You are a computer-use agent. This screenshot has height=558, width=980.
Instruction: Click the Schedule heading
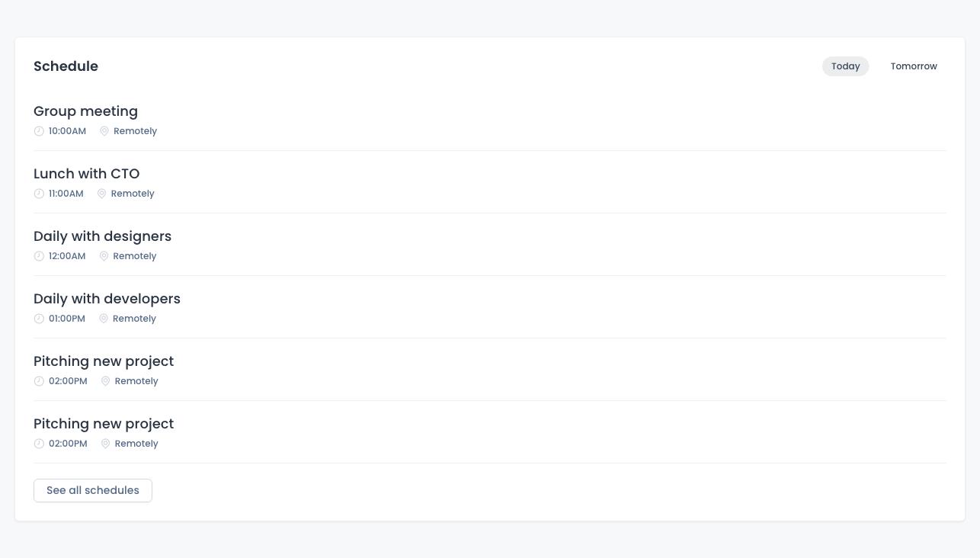point(66,66)
